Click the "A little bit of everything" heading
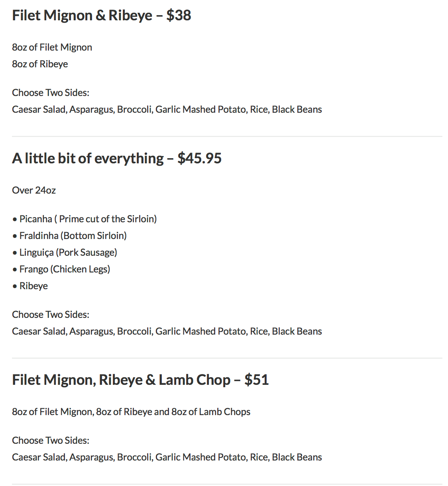 [x=88, y=159]
